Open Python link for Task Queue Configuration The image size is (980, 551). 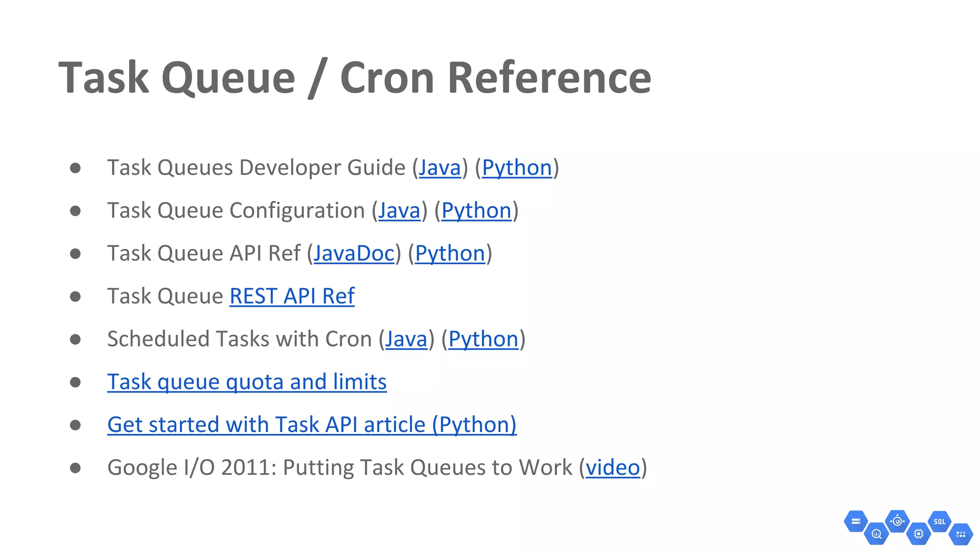click(476, 211)
